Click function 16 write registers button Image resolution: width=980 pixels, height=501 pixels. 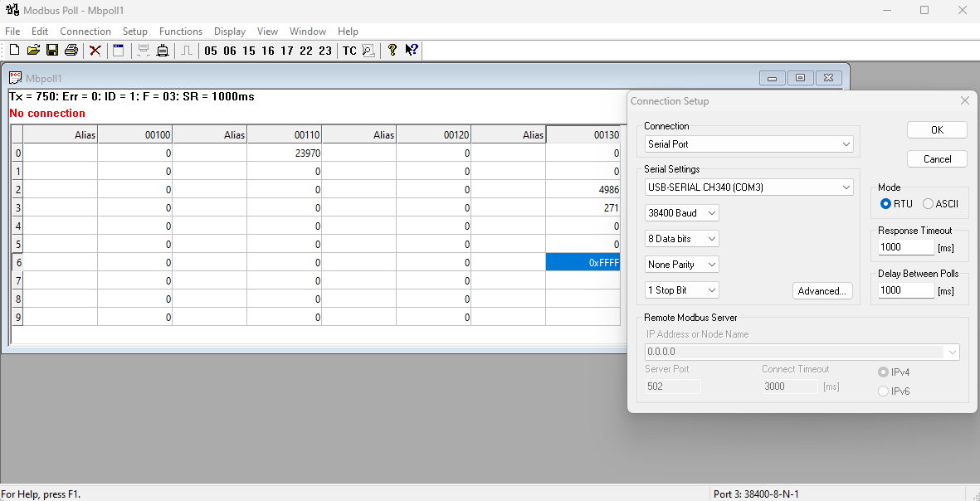point(268,51)
